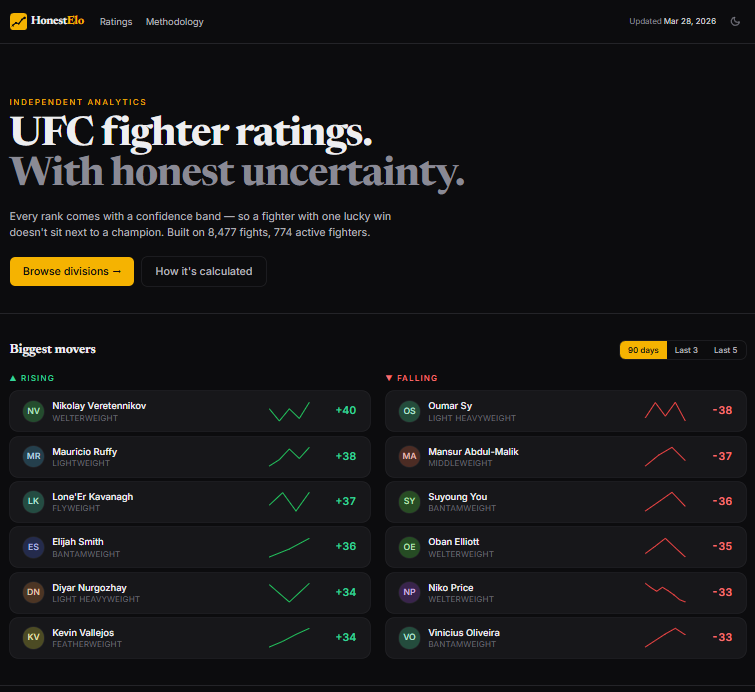Click the LK avatar for Lone'Er Kavanagh
Viewport: 755px width, 692px height.
click(33, 501)
